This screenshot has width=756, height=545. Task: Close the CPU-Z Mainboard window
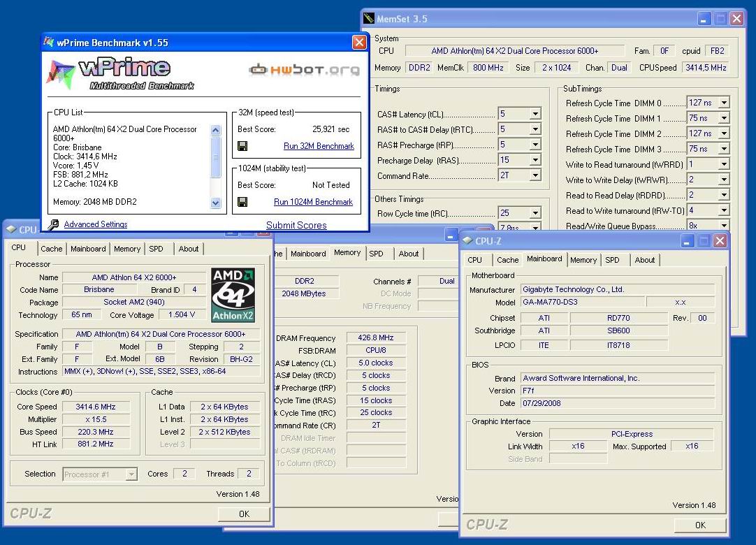[720, 240]
